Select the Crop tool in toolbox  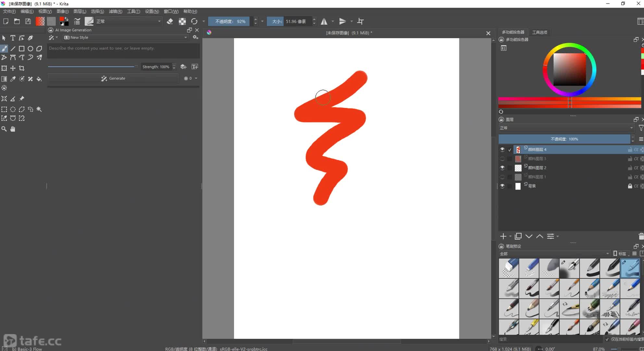21,68
